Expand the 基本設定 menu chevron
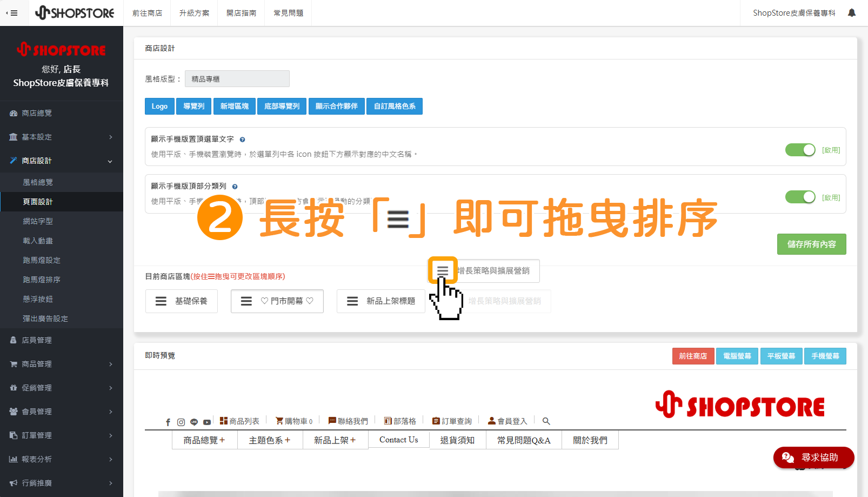 point(110,137)
